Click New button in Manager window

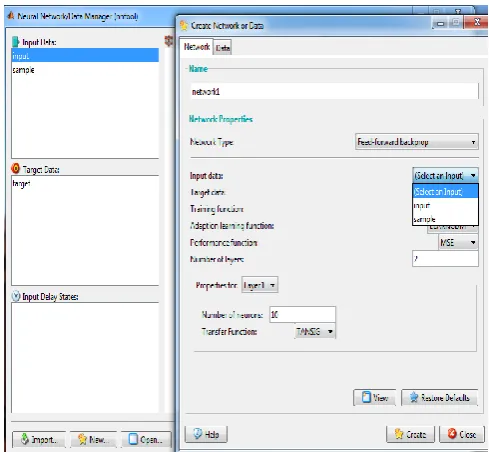[93, 439]
